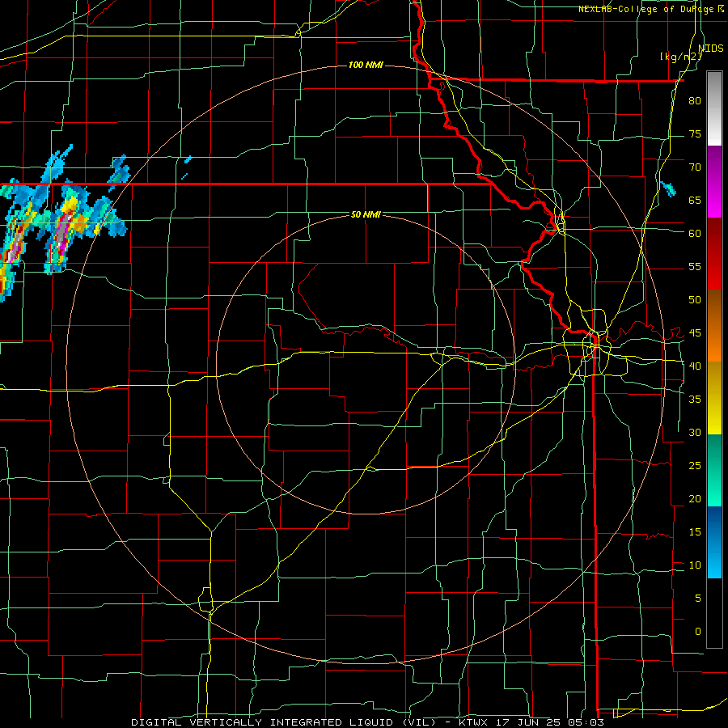
Task: Click the 50 NMI range ring label
Action: pos(366,214)
